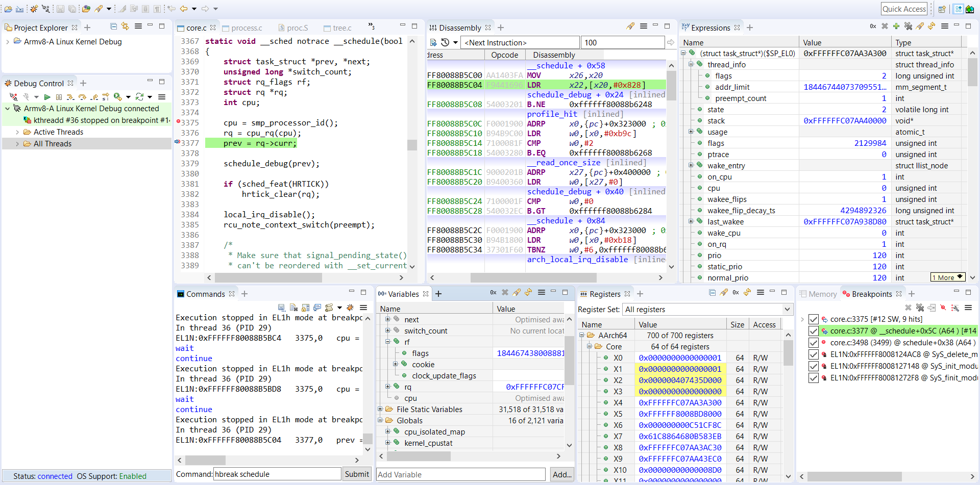This screenshot has height=485, width=980.
Task: Click the Add... button in Variables view
Action: tap(561, 474)
